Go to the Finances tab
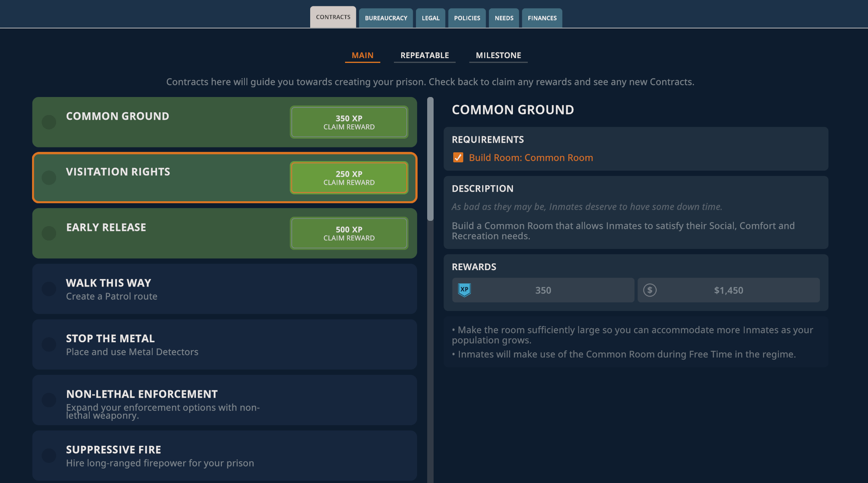 coord(542,18)
